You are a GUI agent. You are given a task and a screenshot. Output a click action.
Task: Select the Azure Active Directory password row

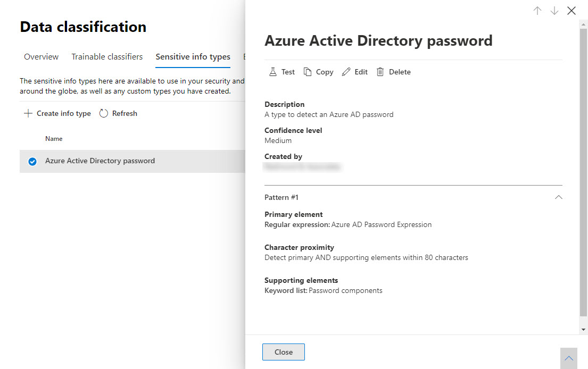coord(100,161)
